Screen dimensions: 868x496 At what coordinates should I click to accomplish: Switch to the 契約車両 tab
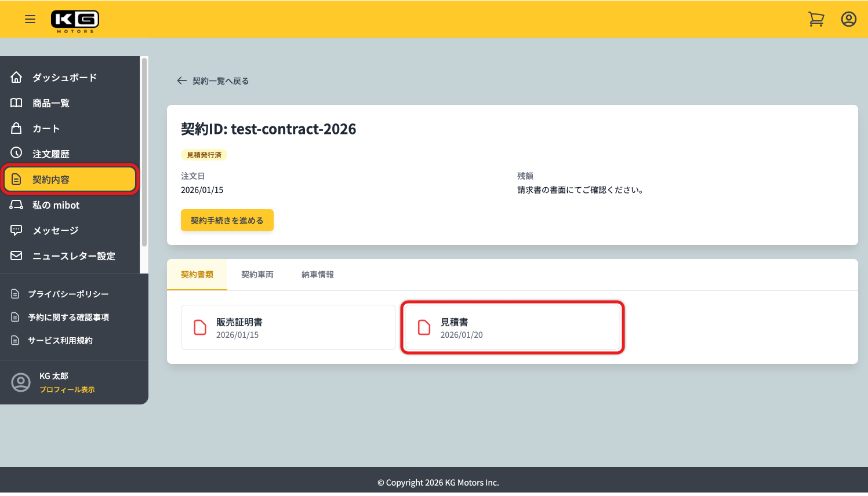click(x=257, y=273)
